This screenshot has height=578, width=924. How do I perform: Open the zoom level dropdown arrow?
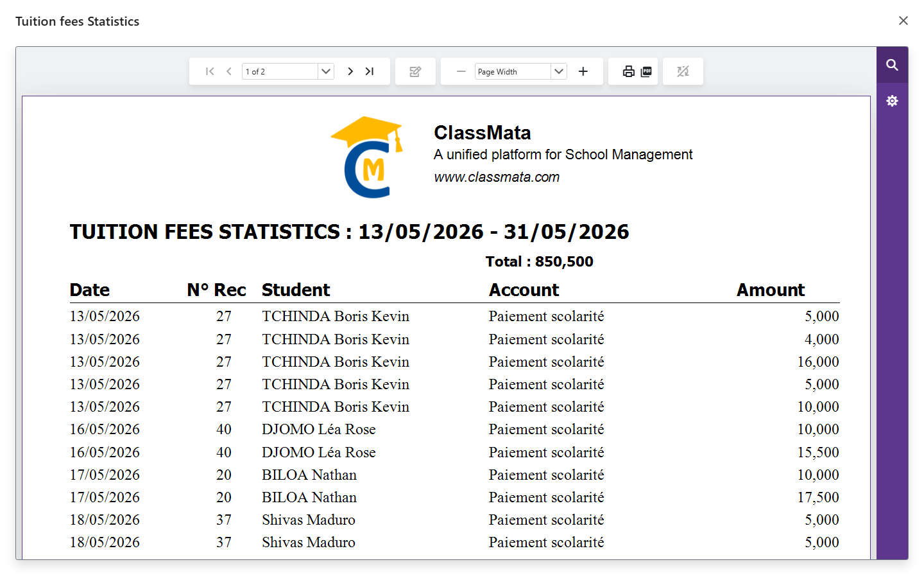pos(559,71)
